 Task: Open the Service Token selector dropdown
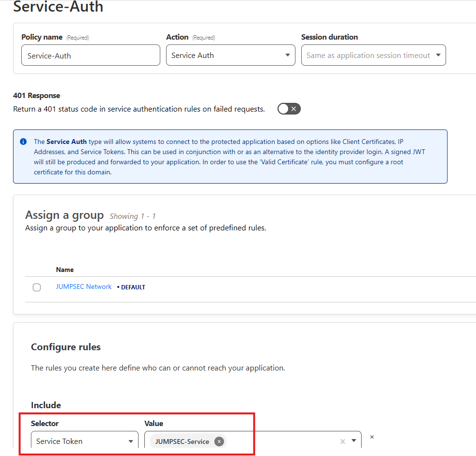84,441
